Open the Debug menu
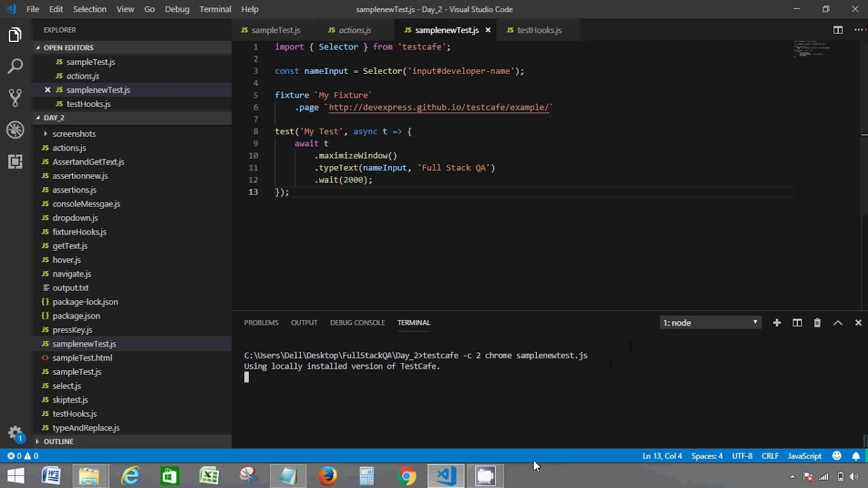Viewport: 868px width, 488px height. 177,9
